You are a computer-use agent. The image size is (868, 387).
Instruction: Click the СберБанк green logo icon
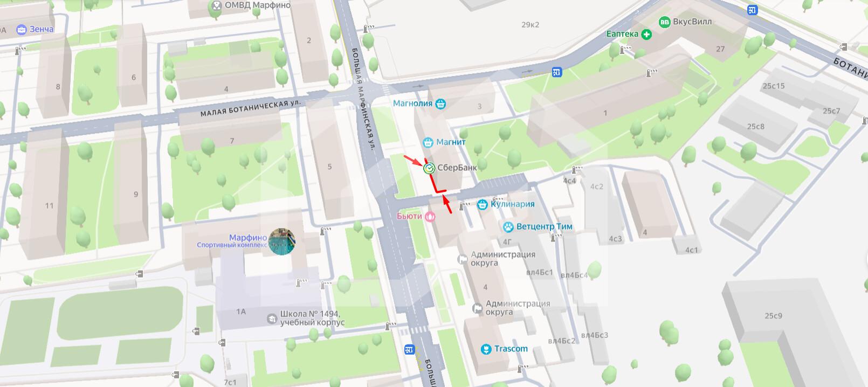[x=429, y=168]
